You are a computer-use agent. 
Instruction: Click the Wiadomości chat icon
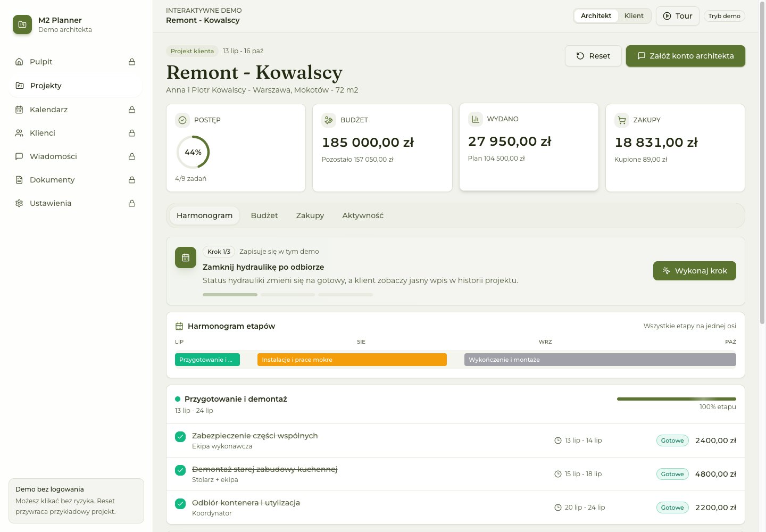pos(19,156)
